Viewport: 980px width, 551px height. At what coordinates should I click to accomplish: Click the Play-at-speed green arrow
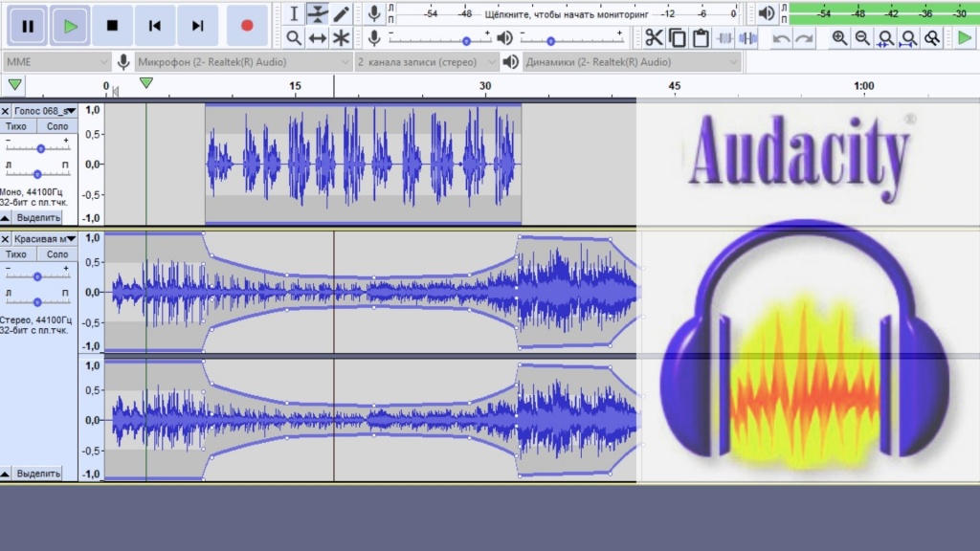pos(965,38)
